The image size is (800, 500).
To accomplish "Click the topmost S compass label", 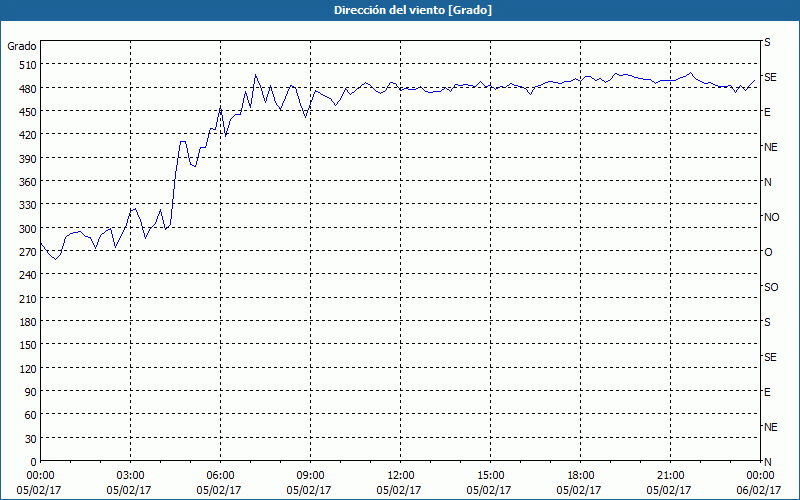I will 767,42.
